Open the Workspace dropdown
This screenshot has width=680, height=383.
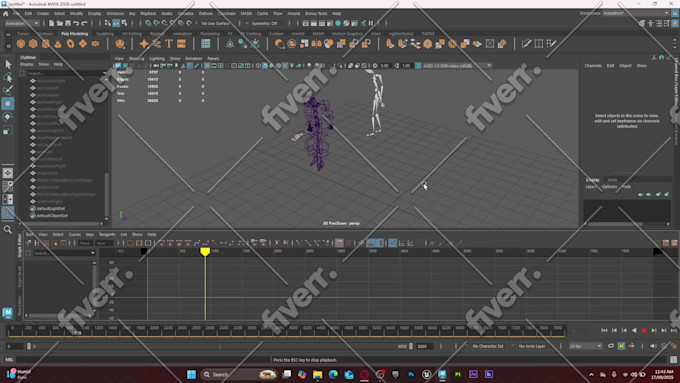pos(636,13)
